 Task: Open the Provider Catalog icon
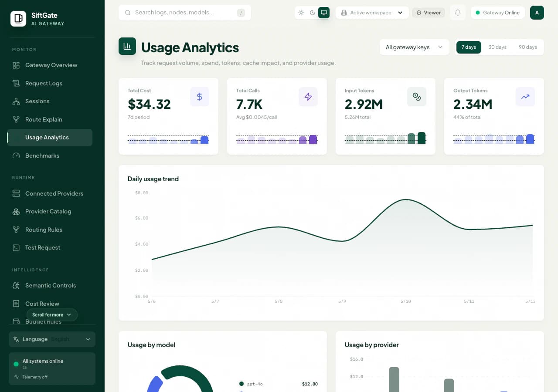click(x=16, y=212)
